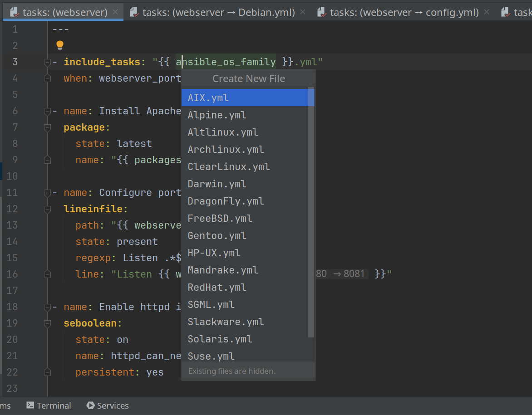
Task: Choose Mandrake.yml from the list
Action: coord(245,270)
